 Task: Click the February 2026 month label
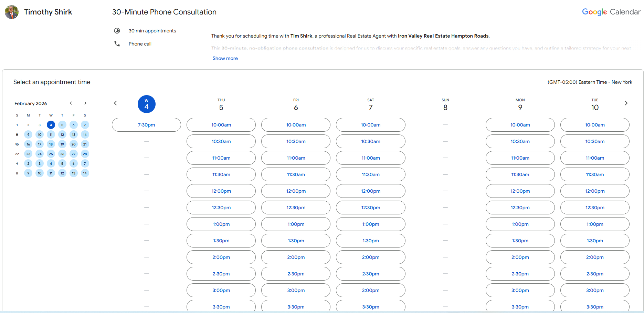(x=31, y=103)
